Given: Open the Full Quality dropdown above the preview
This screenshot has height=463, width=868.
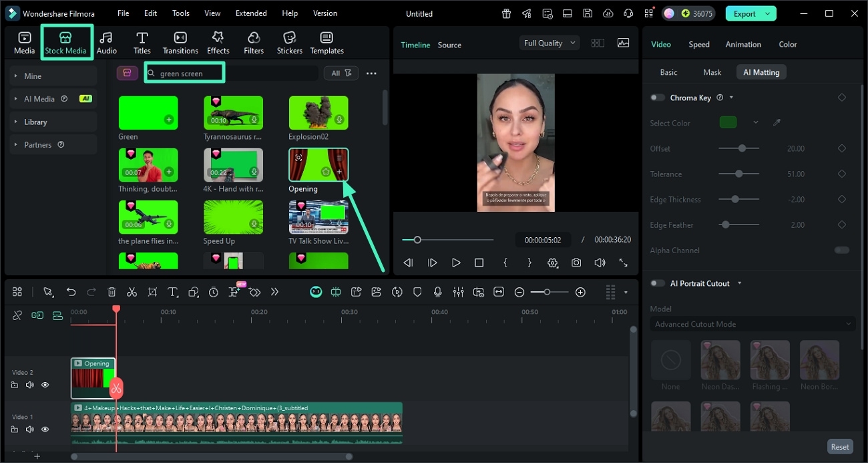Looking at the screenshot, I should (548, 42).
